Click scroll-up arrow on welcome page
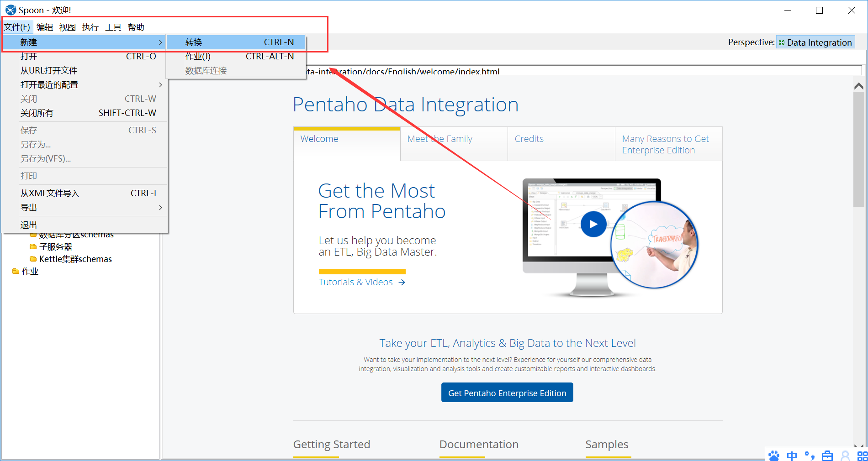This screenshot has width=868, height=461. click(858, 86)
